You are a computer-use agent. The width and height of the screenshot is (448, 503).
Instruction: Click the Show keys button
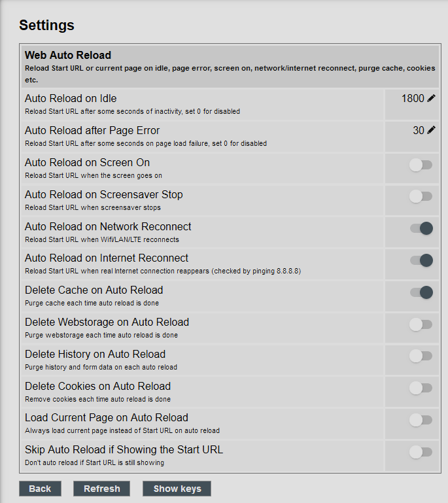177,489
